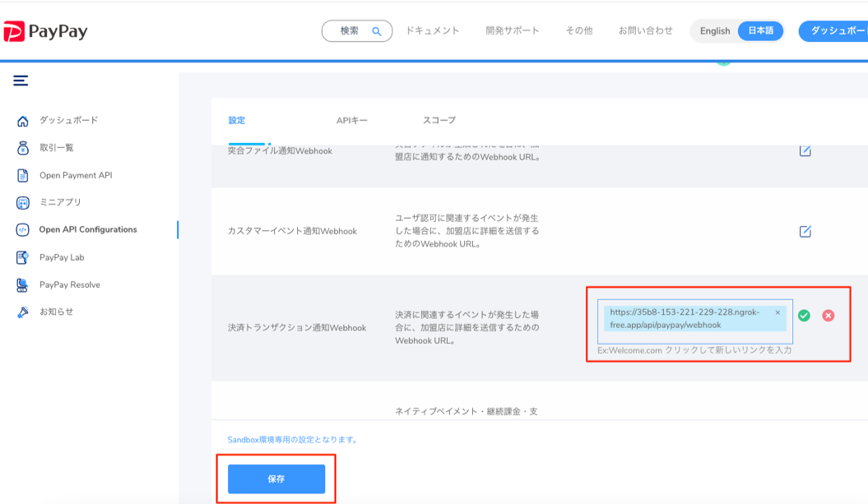Confirm webhook URL with green checkmark
The width and height of the screenshot is (868, 504).
[805, 316]
